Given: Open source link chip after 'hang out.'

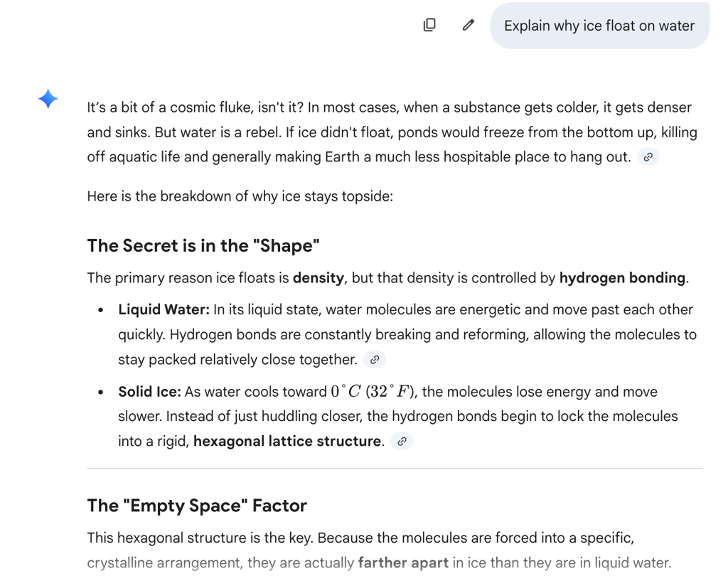Looking at the screenshot, I should pyautogui.click(x=648, y=157).
